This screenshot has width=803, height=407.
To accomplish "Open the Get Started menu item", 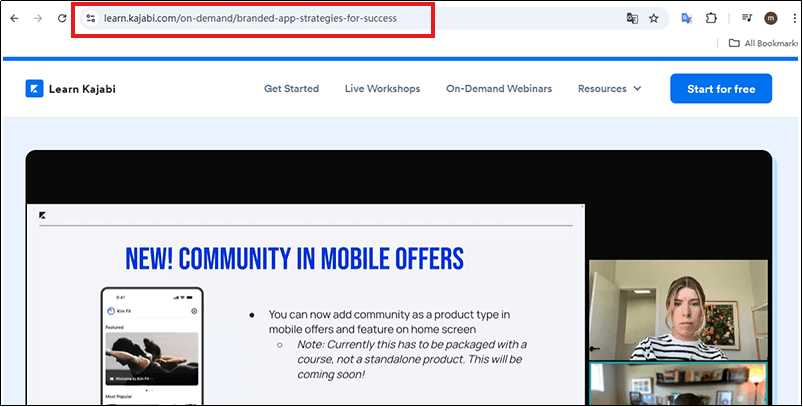I will pos(291,88).
